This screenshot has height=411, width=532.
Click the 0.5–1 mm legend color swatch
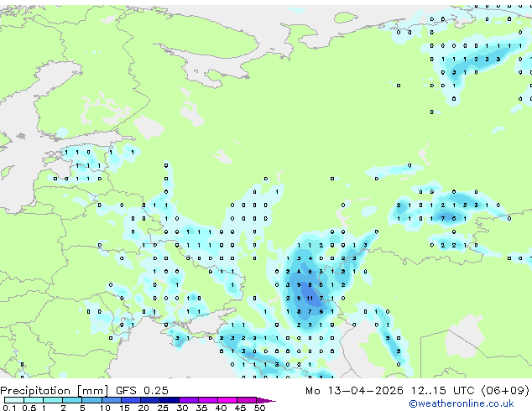[x=34, y=400]
